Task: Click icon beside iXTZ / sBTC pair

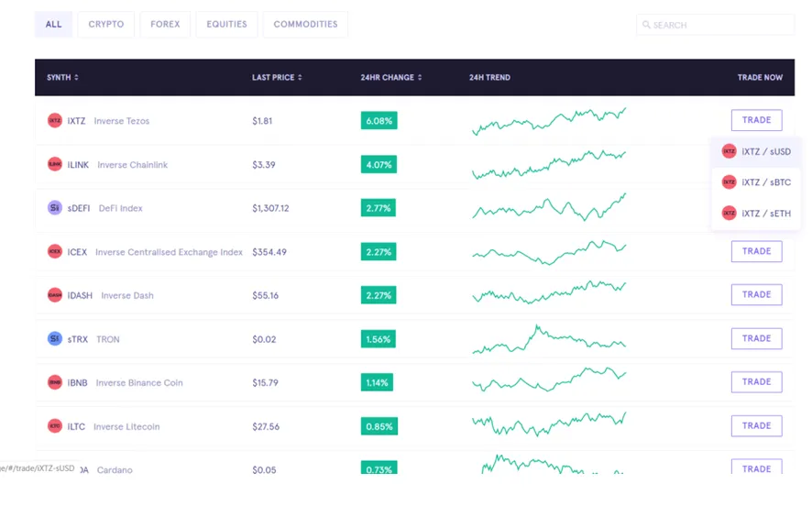Action: [x=730, y=182]
